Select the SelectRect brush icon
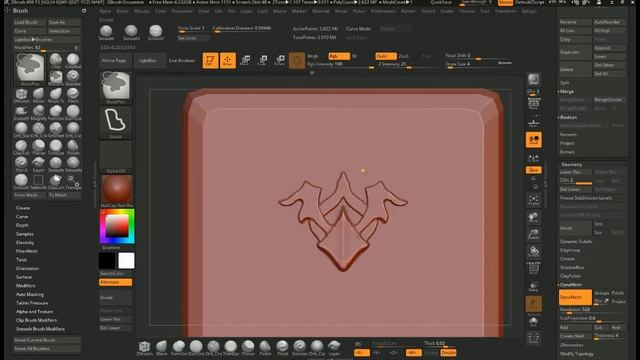 pos(38,181)
